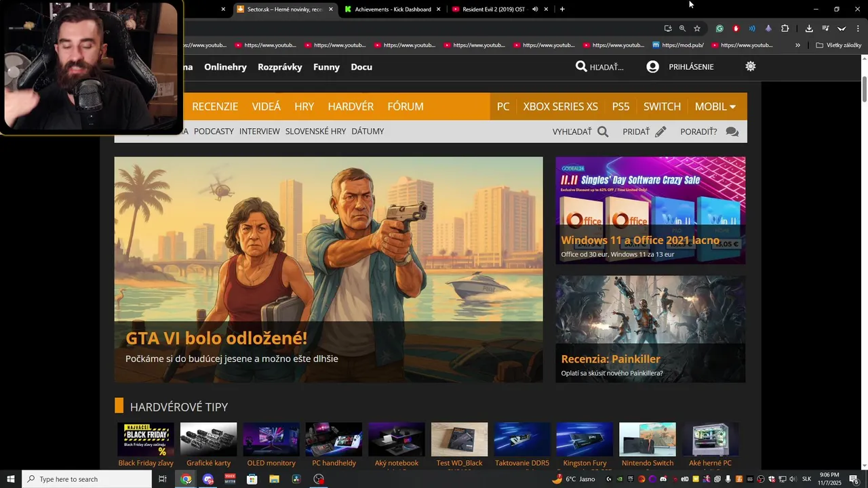Open the Nintendo Switch hardware tip
The image size is (868, 488).
tap(648, 445)
